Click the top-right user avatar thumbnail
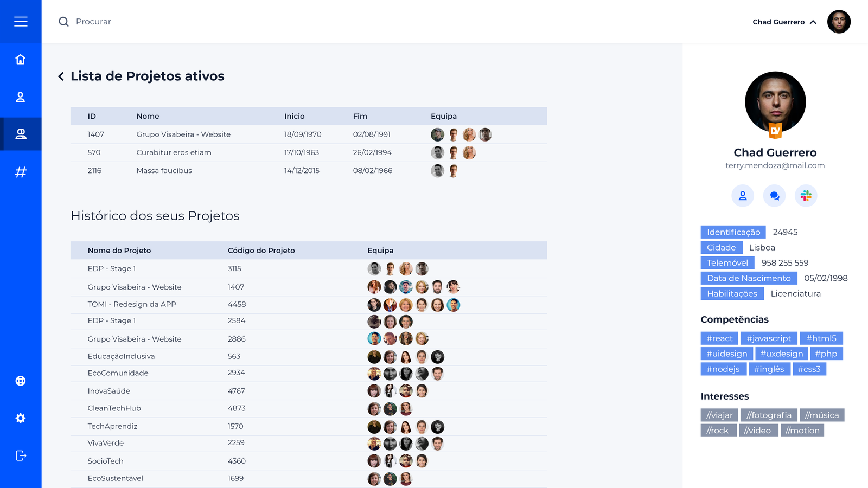868x488 pixels. (x=839, y=22)
